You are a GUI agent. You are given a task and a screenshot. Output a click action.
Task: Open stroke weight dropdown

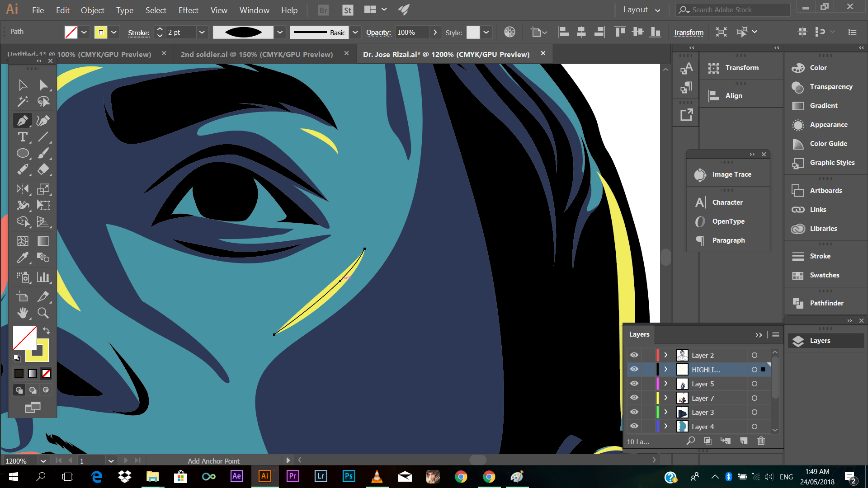[x=202, y=32]
